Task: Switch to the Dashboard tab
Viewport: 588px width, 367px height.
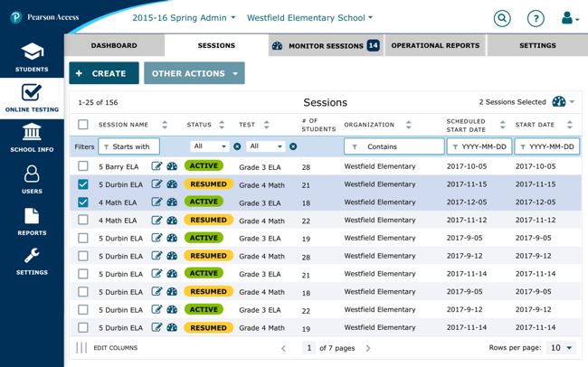Action: click(114, 44)
